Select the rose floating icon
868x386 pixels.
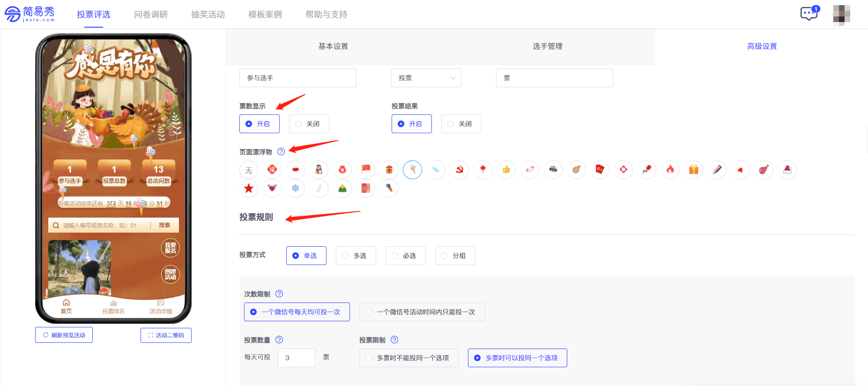647,170
